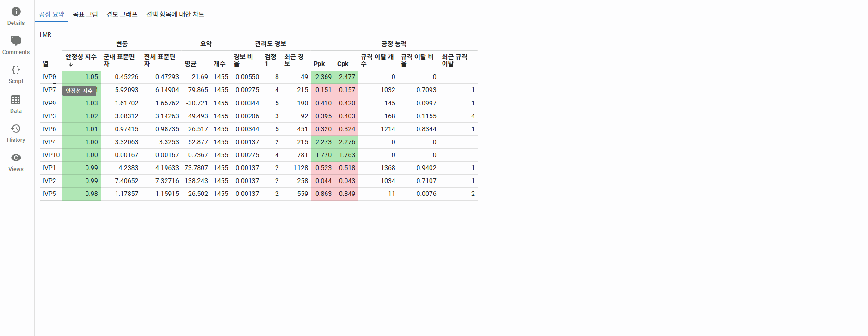868x336 pixels.
Task: Select the IVP3 row label
Action: [49, 116]
